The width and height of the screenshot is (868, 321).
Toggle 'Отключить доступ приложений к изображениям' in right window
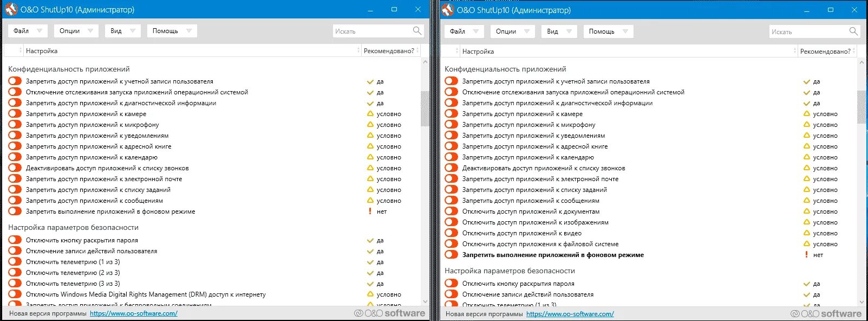pyautogui.click(x=451, y=222)
